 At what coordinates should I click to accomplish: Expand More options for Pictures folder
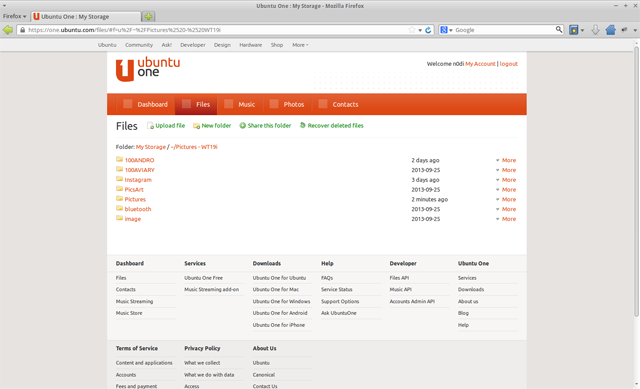click(506, 200)
